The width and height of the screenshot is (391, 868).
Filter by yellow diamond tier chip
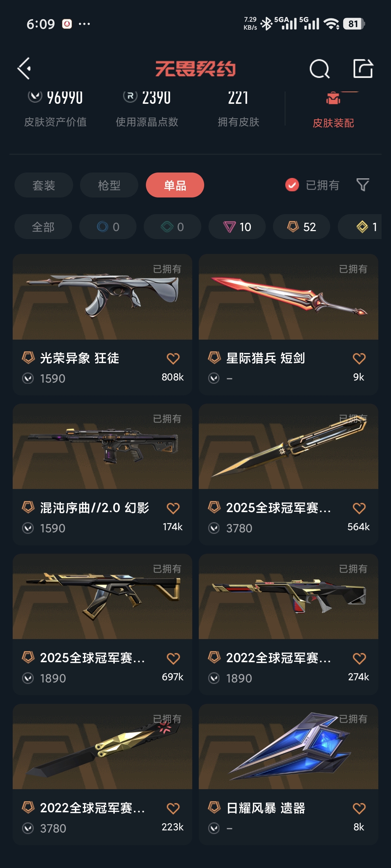(360, 227)
